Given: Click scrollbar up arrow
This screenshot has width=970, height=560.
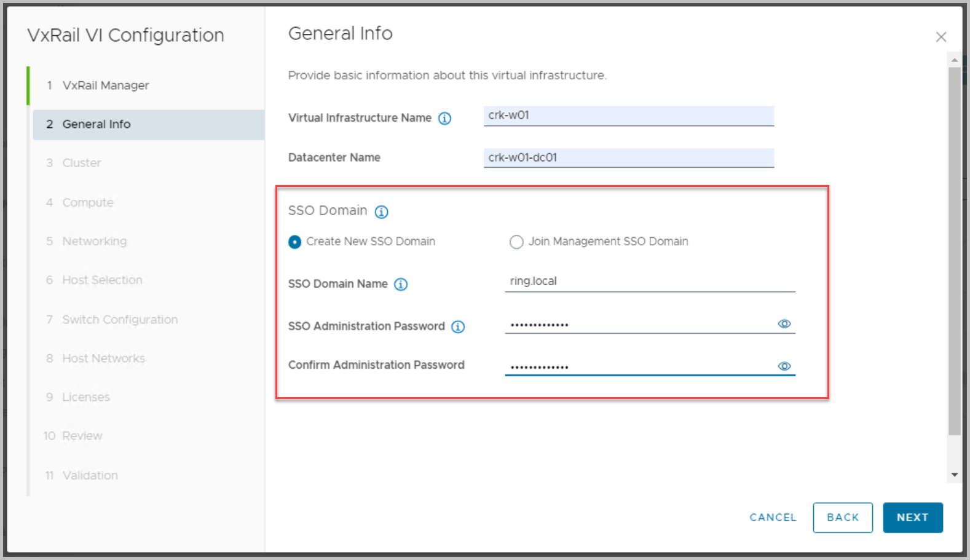Looking at the screenshot, I should (954, 60).
